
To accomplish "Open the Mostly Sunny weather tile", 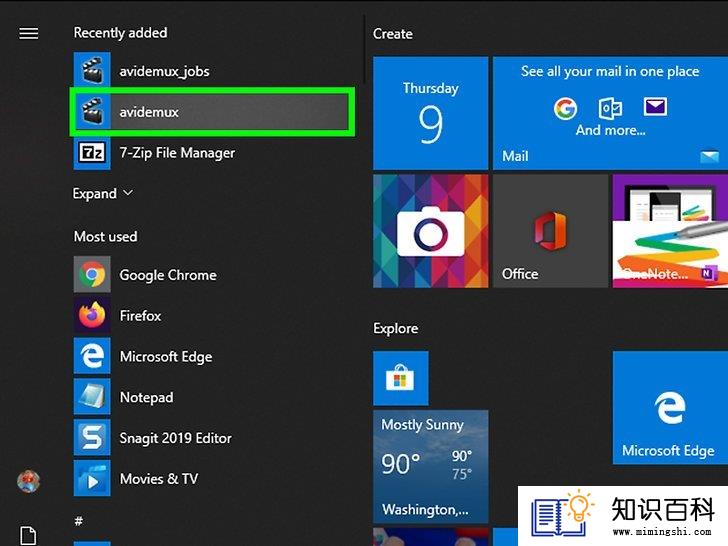I will 430,466.
